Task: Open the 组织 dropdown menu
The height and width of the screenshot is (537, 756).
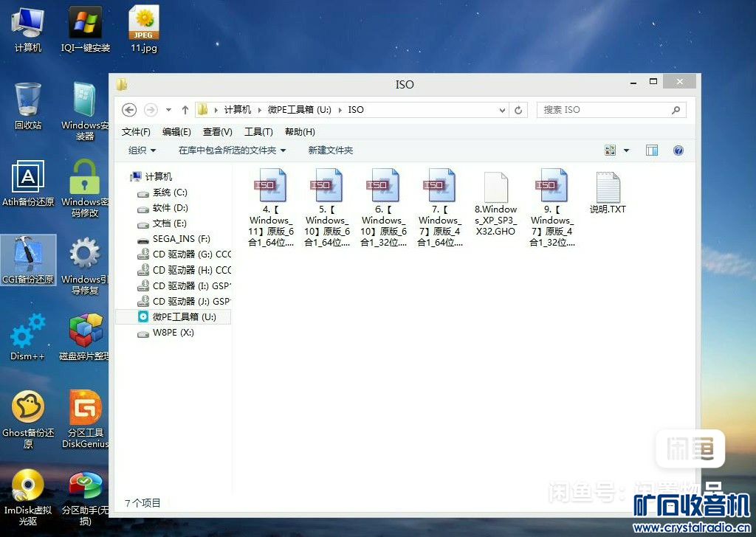Action: (142, 150)
